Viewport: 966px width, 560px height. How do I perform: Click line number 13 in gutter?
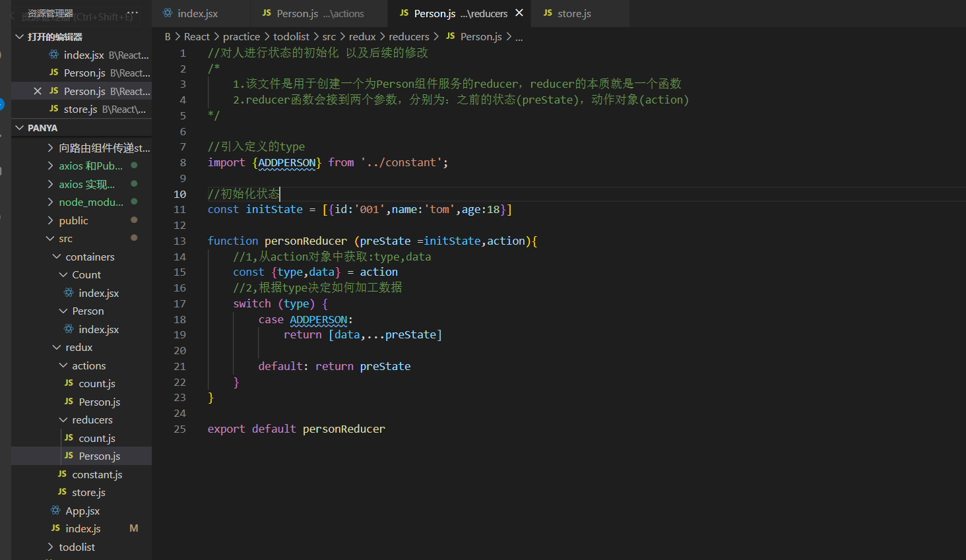click(x=179, y=241)
